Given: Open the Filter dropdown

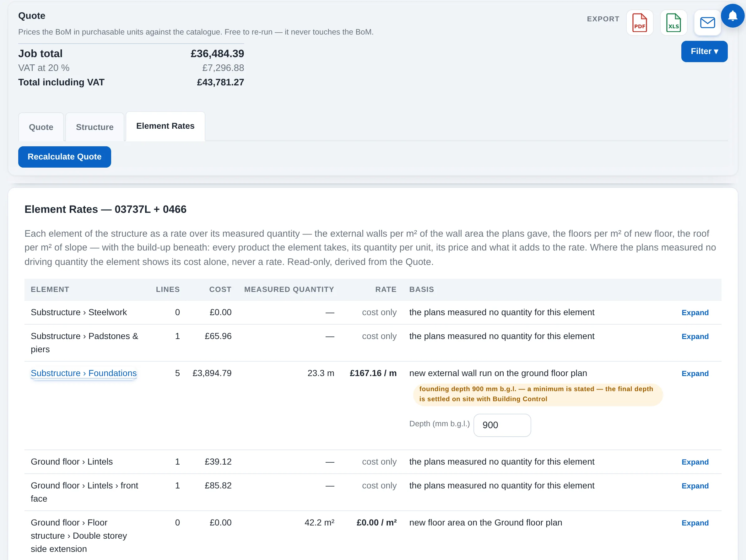Looking at the screenshot, I should pyautogui.click(x=704, y=51).
